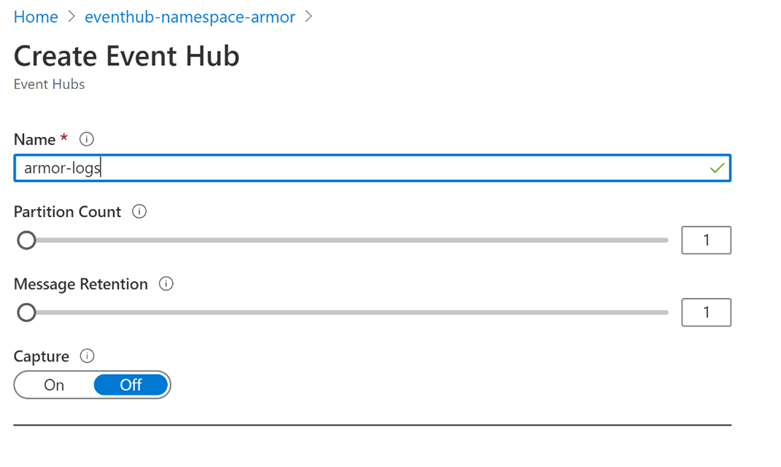Go to the Home breadcrumb link
Image resolution: width=781 pixels, height=467 pixels.
point(35,18)
